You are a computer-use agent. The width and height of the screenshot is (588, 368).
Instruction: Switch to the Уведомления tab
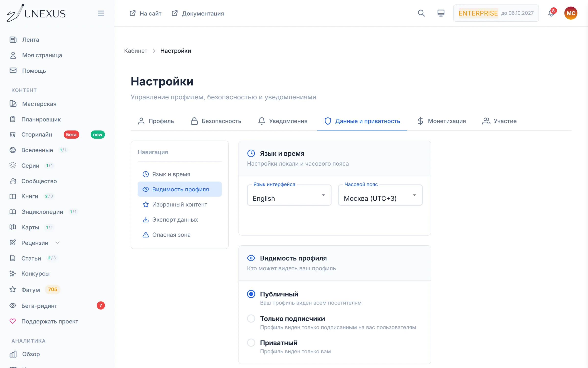pyautogui.click(x=282, y=121)
